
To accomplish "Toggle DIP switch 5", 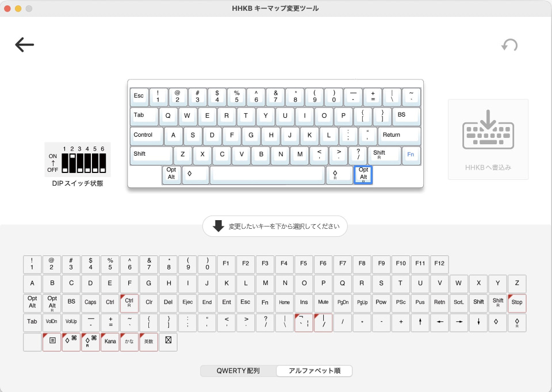I will (95, 163).
